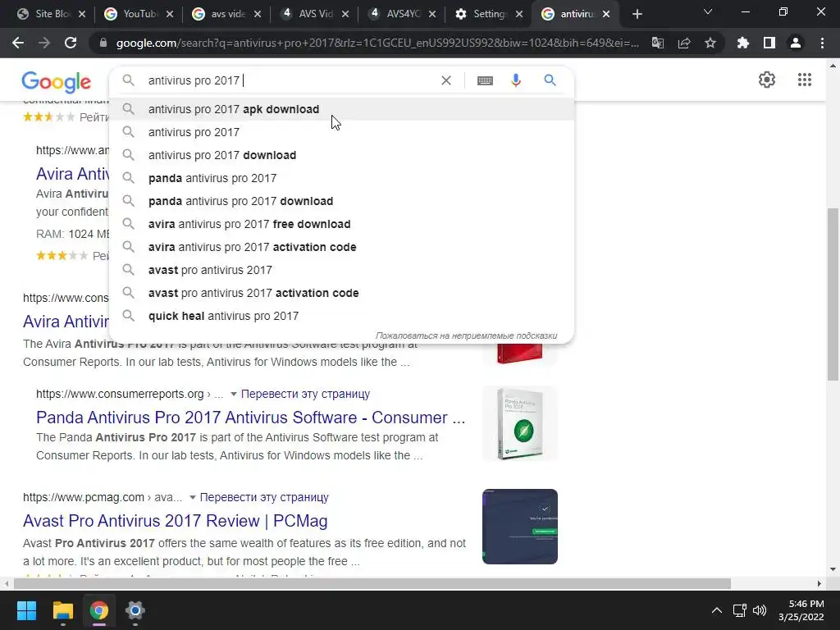
Task: Open File Explorer from the taskbar
Action: tap(62, 610)
